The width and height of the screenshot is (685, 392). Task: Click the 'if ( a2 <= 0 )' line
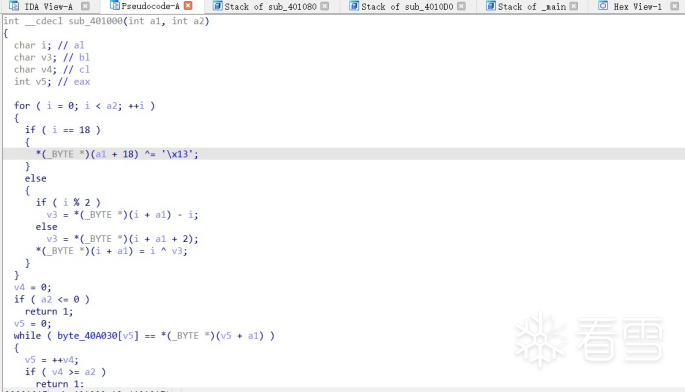(52, 299)
